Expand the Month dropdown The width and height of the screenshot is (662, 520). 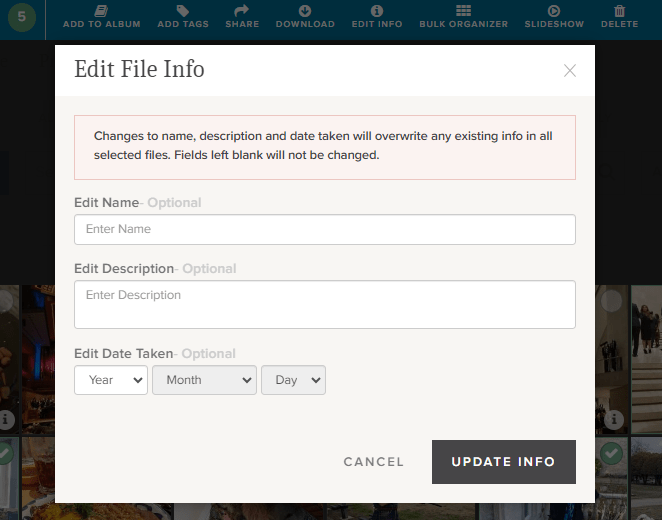pos(204,380)
